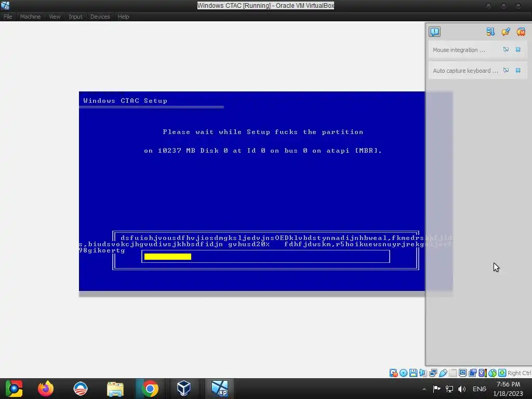Delete all notifications in Notification Center
Image resolution: width=532 pixels, height=399 pixels.
pyautogui.click(x=521, y=32)
